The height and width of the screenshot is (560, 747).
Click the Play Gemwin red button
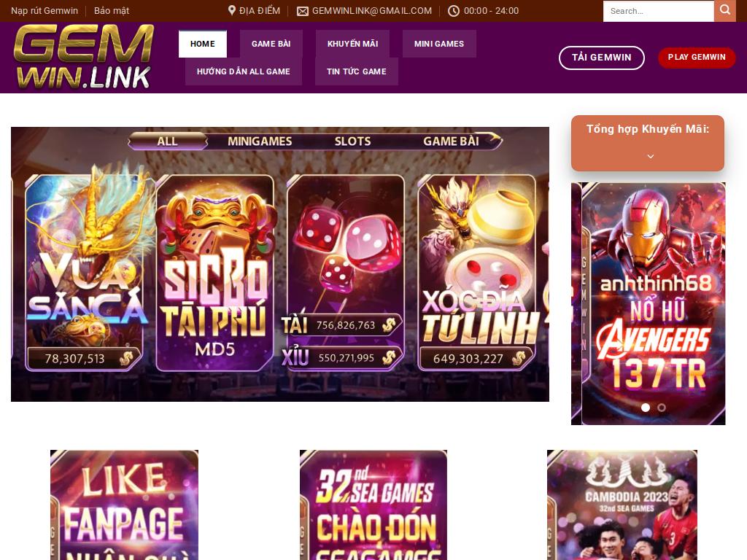[x=697, y=57]
